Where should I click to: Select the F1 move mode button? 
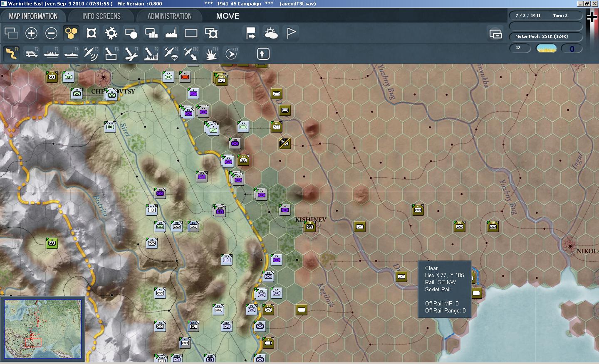pos(11,54)
